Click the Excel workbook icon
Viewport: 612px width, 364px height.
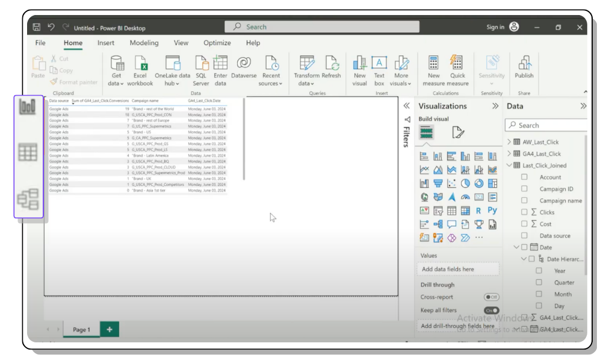140,63
